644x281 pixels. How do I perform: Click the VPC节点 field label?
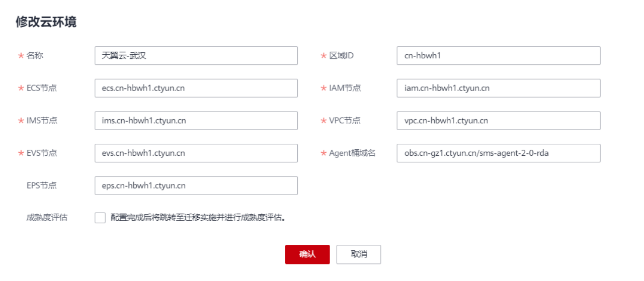pyautogui.click(x=345, y=121)
